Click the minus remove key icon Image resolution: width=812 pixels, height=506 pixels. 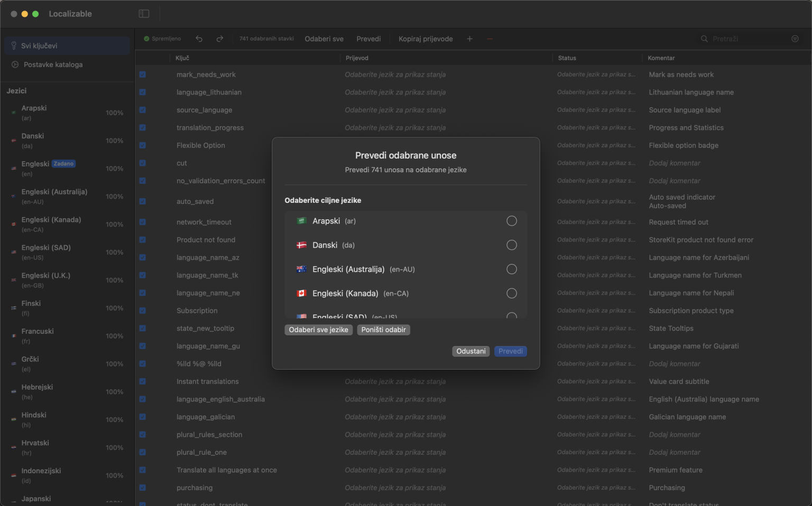tap(490, 39)
